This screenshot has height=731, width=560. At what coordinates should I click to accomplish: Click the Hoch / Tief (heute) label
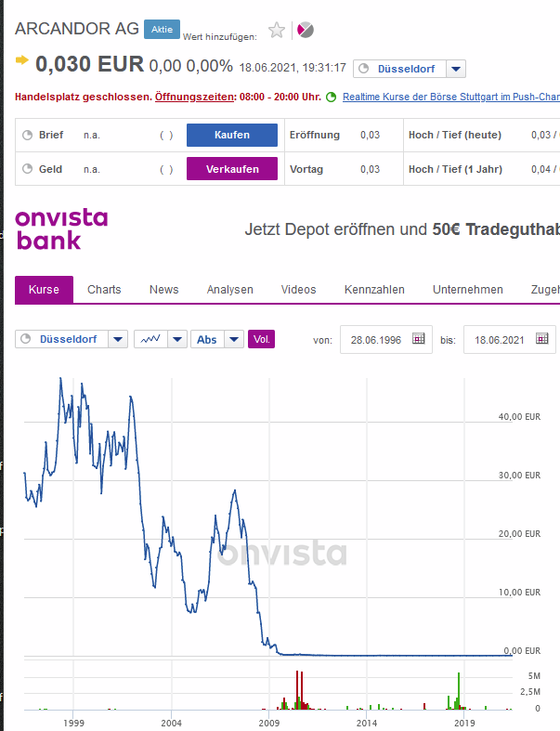(x=455, y=135)
